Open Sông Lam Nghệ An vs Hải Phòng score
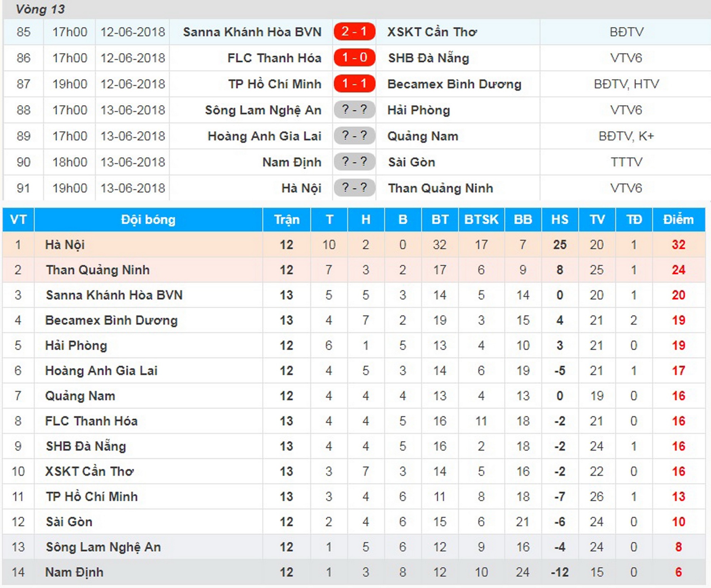 (x=354, y=110)
